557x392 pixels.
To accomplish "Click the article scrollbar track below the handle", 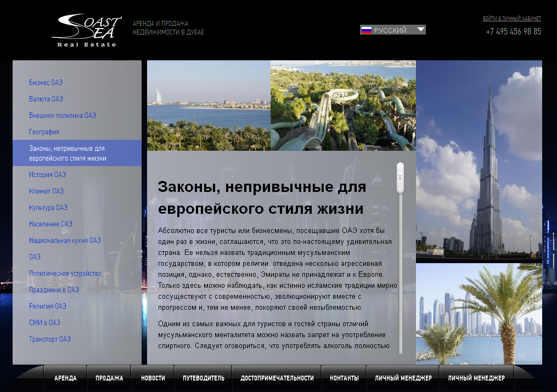I will tap(401, 273).
